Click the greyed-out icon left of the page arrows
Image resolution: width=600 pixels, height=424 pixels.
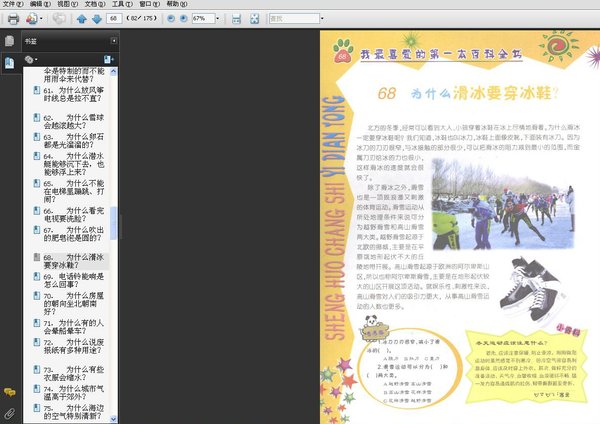click(59, 18)
